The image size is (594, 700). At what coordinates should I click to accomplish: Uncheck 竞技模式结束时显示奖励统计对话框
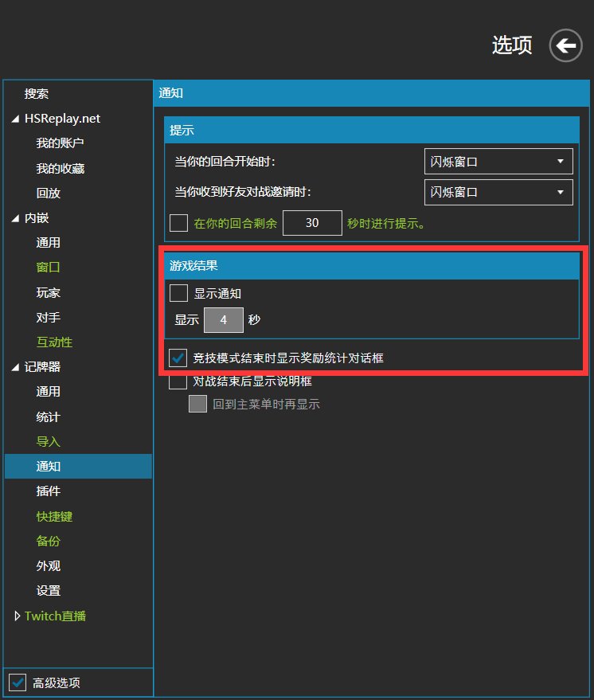pos(179,358)
